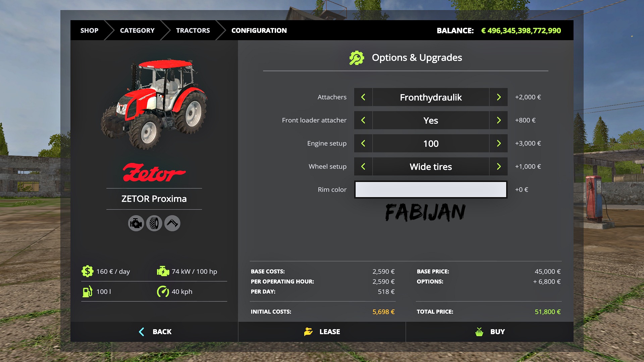The height and width of the screenshot is (362, 644).
Task: Click the 74 kW / 100 hp text
Action: pos(194,271)
